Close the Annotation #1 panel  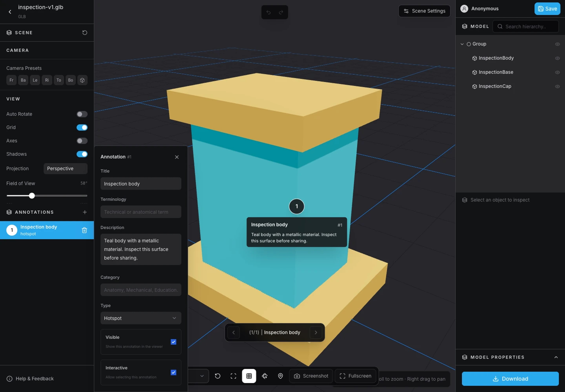(x=177, y=157)
